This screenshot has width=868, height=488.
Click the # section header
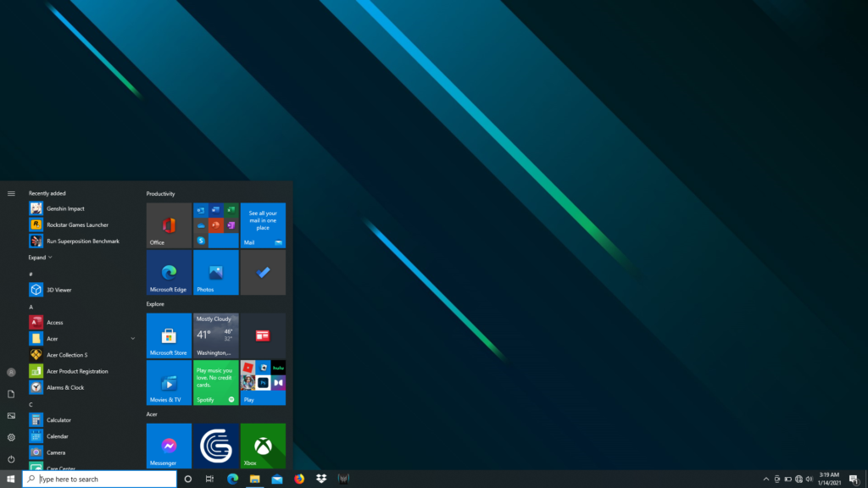[x=31, y=274]
